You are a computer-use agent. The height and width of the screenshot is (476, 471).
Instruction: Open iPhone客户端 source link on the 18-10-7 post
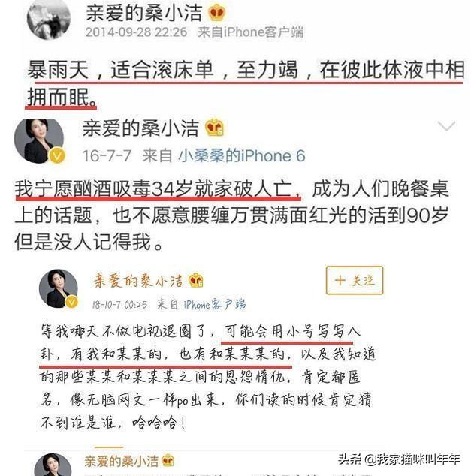(215, 304)
